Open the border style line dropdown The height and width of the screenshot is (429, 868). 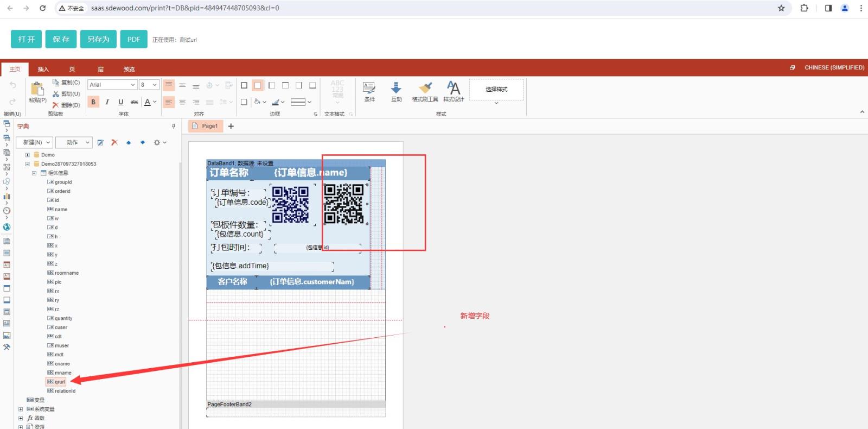click(x=301, y=102)
